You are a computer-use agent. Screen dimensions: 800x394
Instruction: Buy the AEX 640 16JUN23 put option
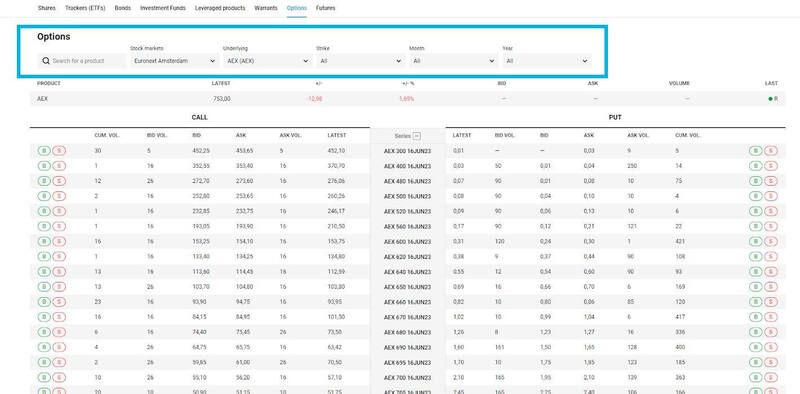click(x=756, y=272)
